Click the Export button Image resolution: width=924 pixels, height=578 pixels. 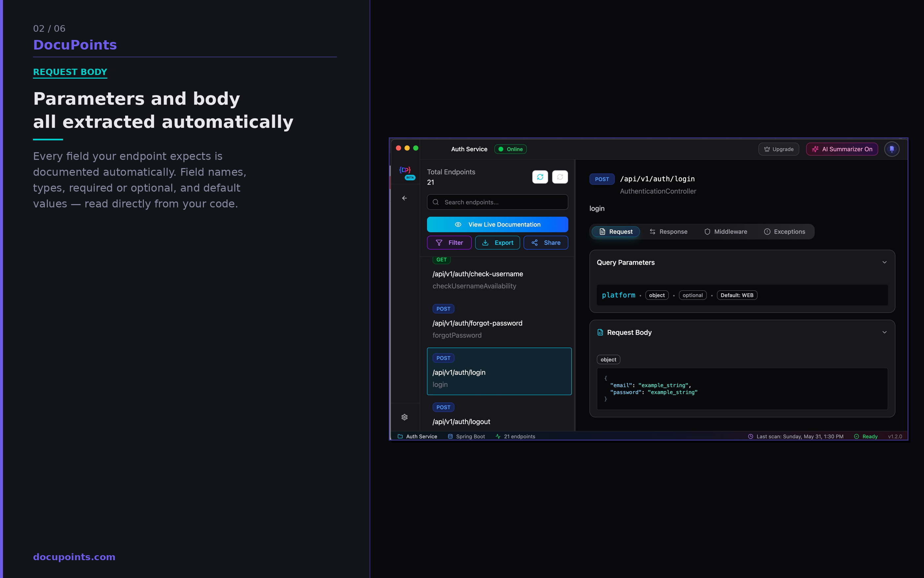coord(497,243)
